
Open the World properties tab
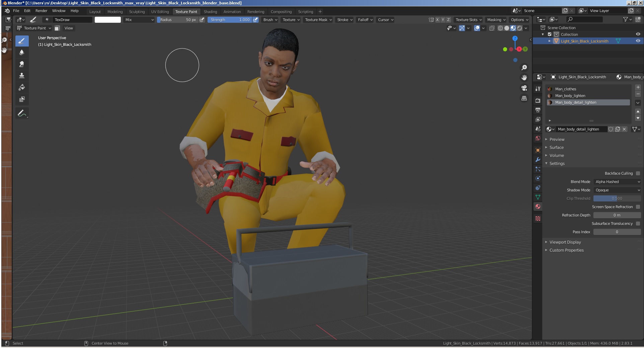click(538, 138)
